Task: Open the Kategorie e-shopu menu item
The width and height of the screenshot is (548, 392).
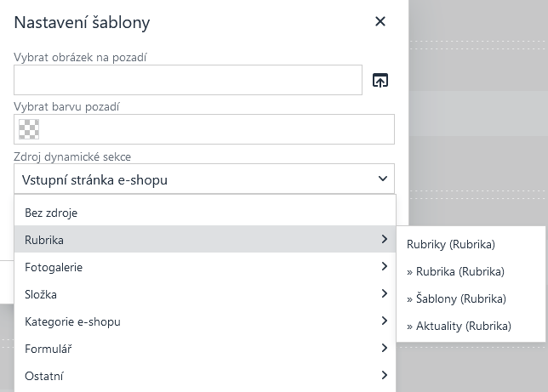Action: coord(72,321)
